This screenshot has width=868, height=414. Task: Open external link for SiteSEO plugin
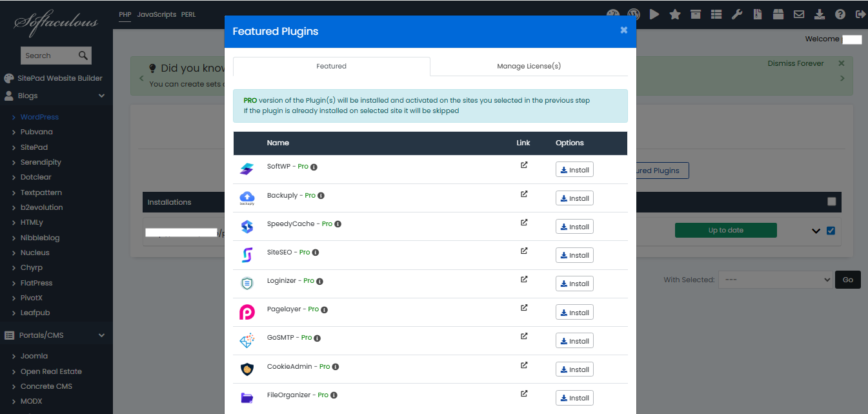524,251
